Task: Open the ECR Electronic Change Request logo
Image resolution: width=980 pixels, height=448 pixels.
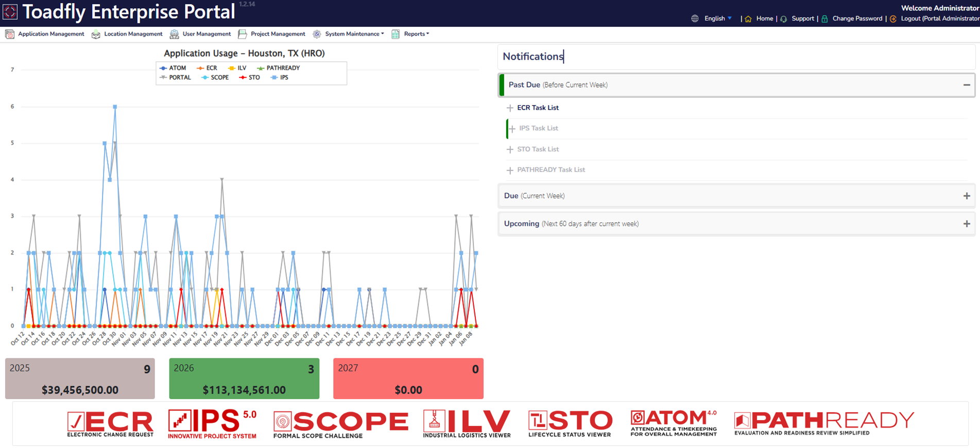Action: pyautogui.click(x=110, y=423)
